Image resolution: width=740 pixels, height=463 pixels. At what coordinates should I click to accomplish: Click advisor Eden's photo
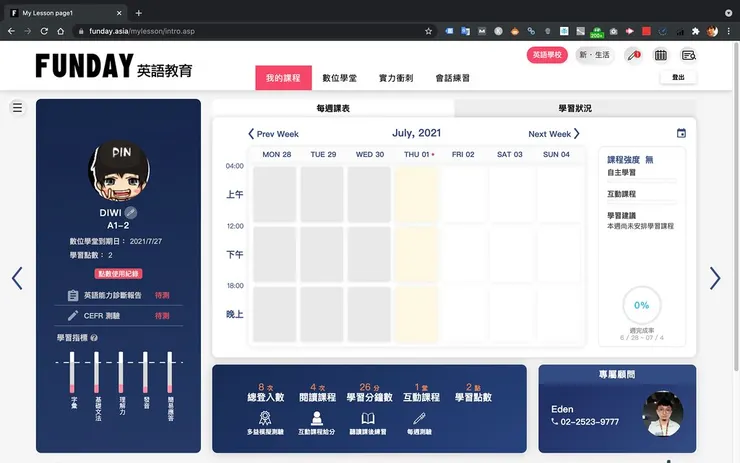[663, 413]
